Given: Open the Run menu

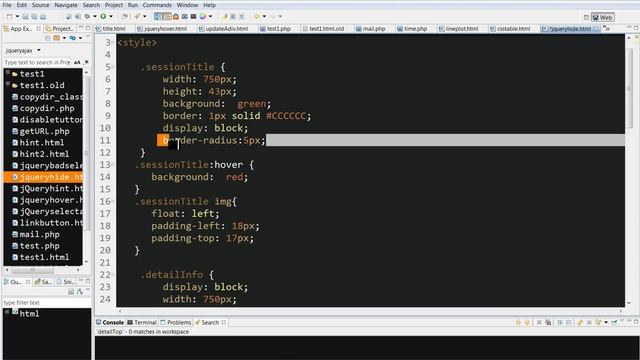Looking at the screenshot, I should 133,5.
